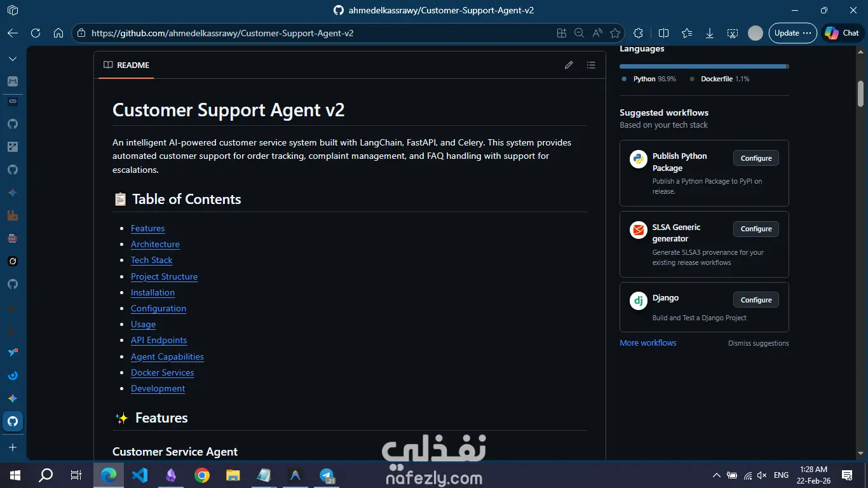868x488 pixels.
Task: Go to the browser home page icon
Action: (58, 33)
